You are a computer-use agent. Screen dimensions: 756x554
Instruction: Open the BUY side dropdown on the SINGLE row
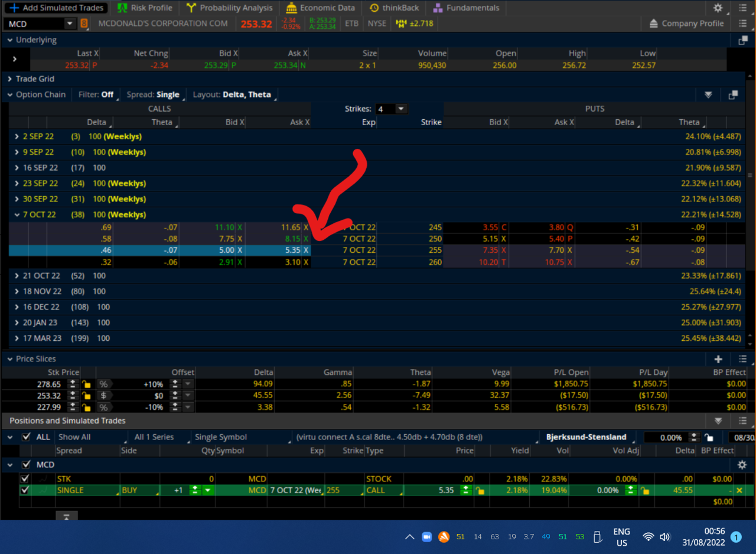140,490
